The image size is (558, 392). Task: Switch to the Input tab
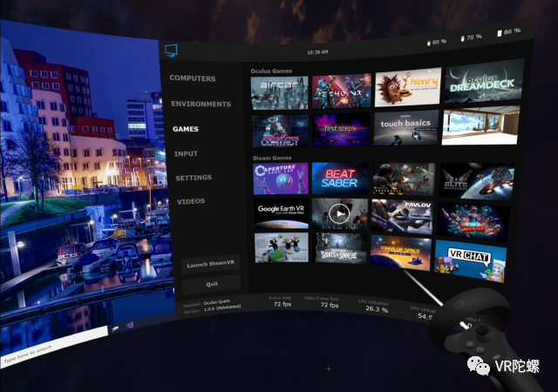pyautogui.click(x=186, y=153)
